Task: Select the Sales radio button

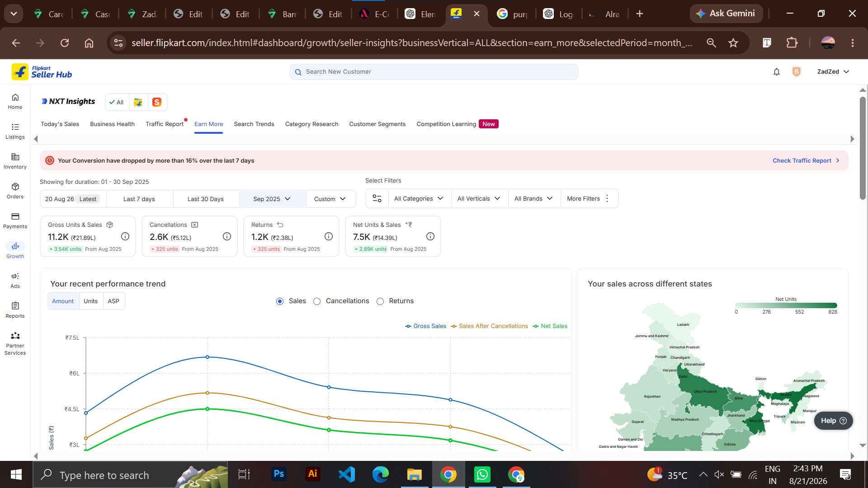Action: tap(280, 301)
